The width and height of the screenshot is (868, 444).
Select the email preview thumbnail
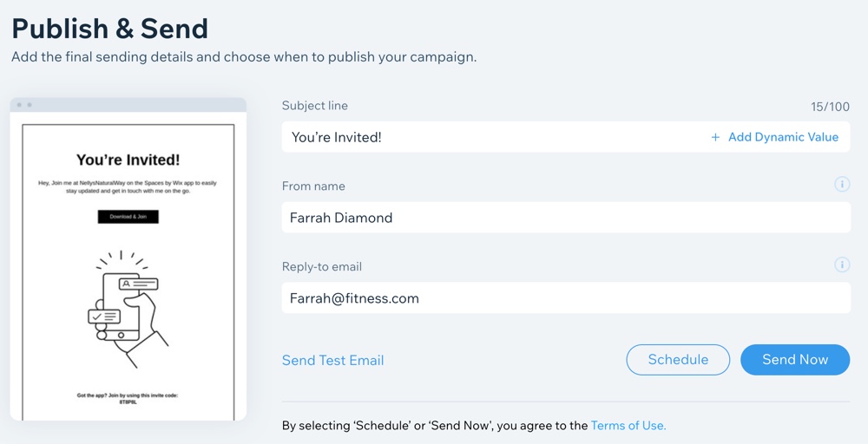(x=128, y=259)
